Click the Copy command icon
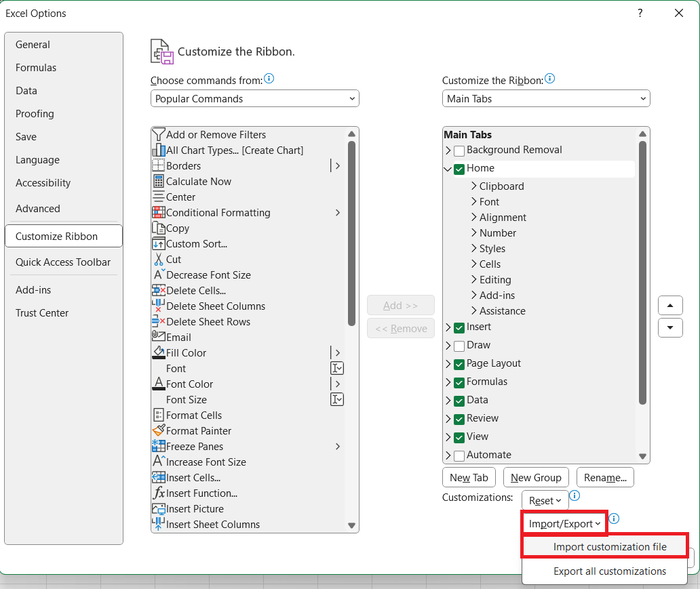Screen dimensions: 700x589 tap(159, 228)
